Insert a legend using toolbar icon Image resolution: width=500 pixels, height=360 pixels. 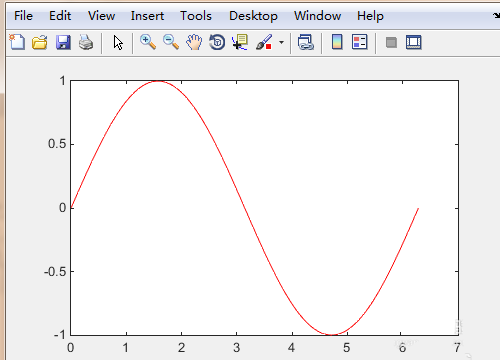click(x=360, y=42)
